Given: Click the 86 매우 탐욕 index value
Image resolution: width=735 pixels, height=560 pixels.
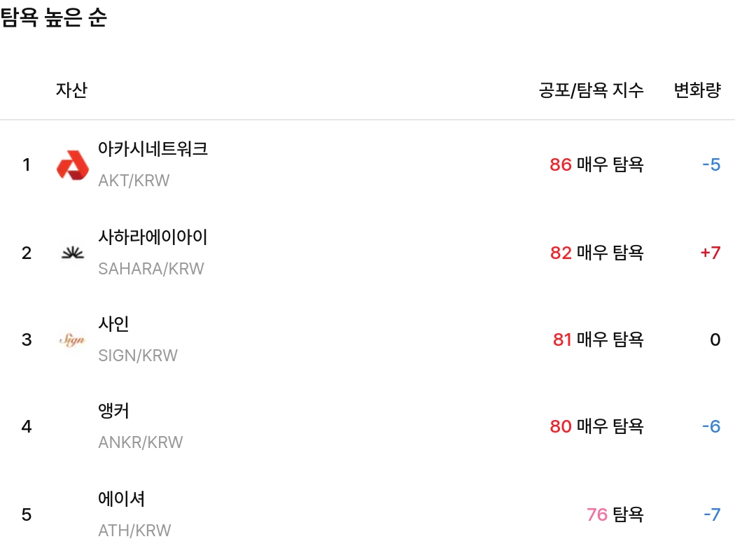Looking at the screenshot, I should [596, 164].
